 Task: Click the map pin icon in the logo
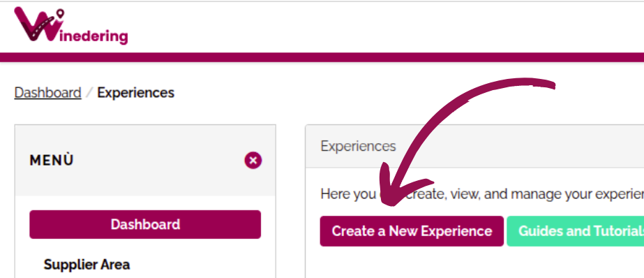(61, 15)
